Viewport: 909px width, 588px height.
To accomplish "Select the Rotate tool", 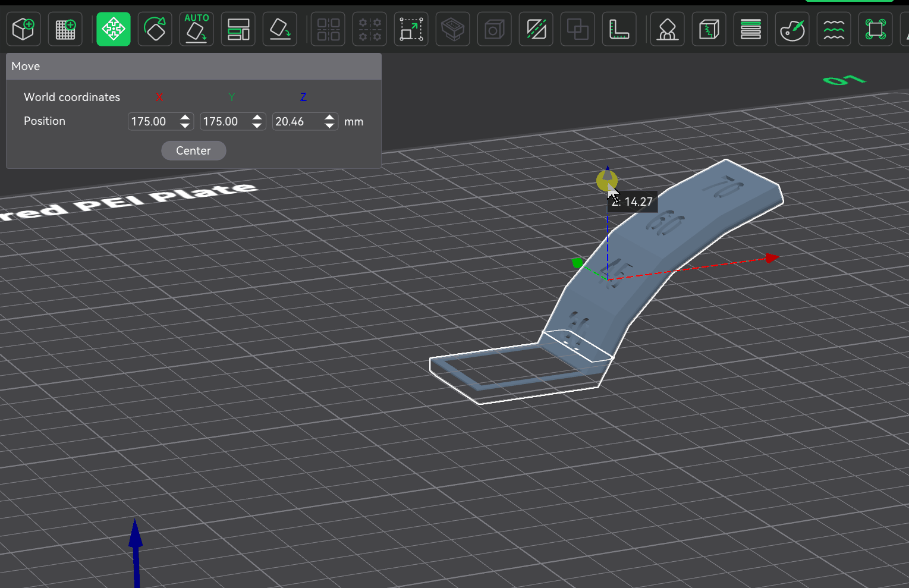I will [155, 29].
